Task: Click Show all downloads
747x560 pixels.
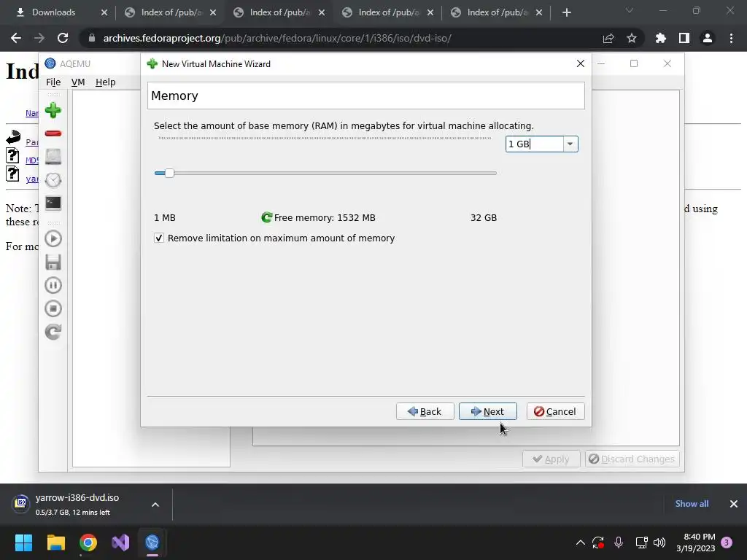Action: (x=692, y=504)
